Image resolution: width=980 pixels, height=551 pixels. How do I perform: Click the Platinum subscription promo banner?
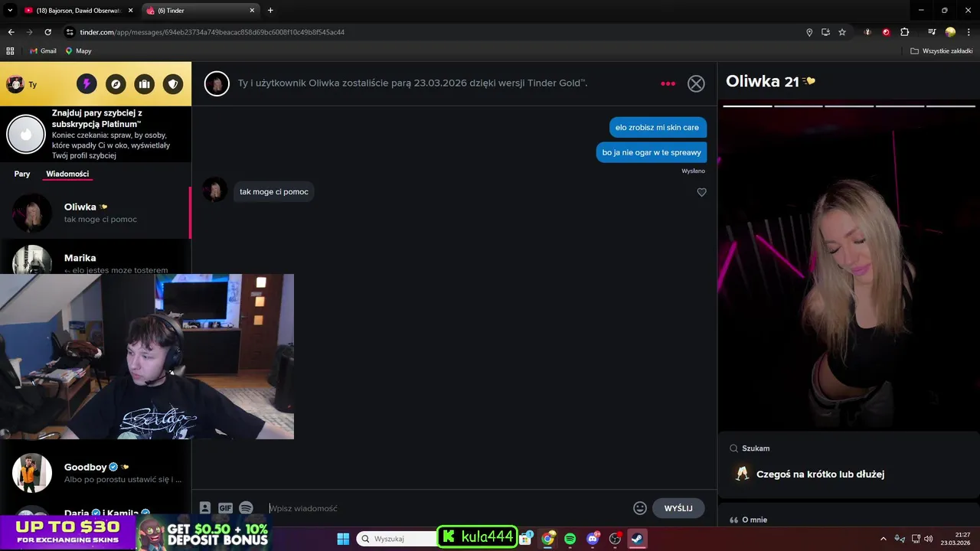point(95,134)
